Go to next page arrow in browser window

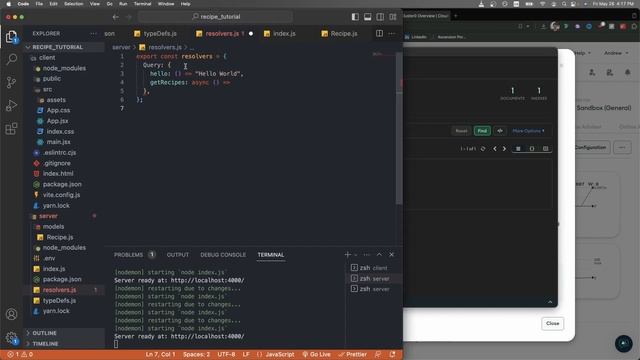(504, 149)
